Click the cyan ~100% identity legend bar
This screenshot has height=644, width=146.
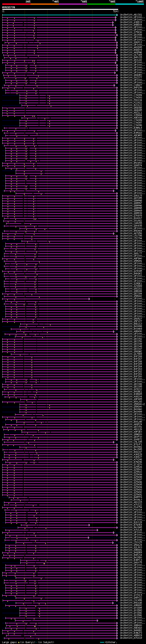[x=130, y=4]
